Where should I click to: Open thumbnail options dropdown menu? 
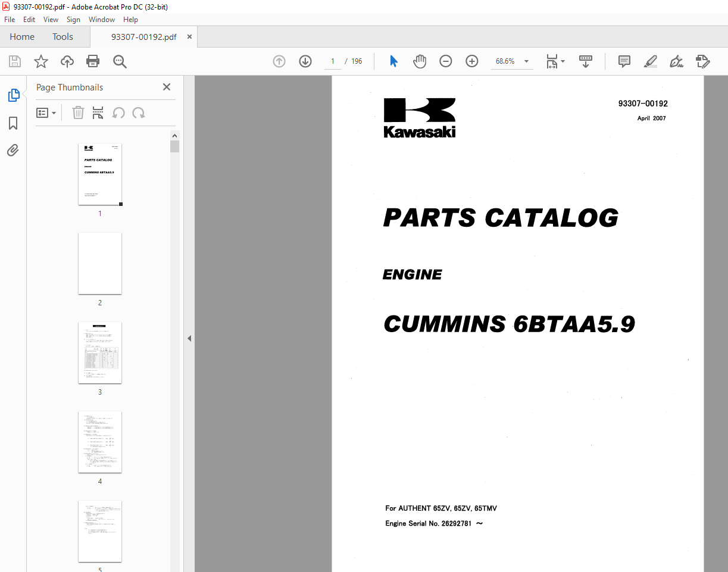coord(46,112)
